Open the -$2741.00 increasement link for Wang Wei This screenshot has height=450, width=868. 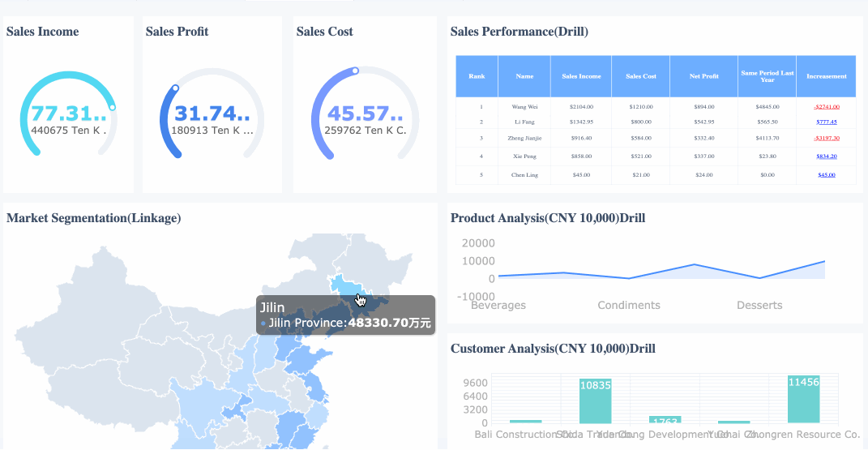827,107
